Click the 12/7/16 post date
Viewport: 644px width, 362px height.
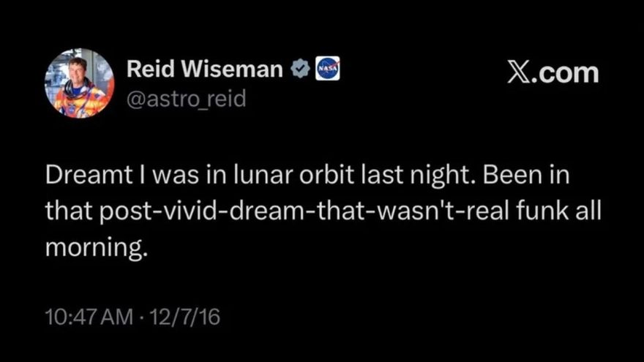[184, 317]
